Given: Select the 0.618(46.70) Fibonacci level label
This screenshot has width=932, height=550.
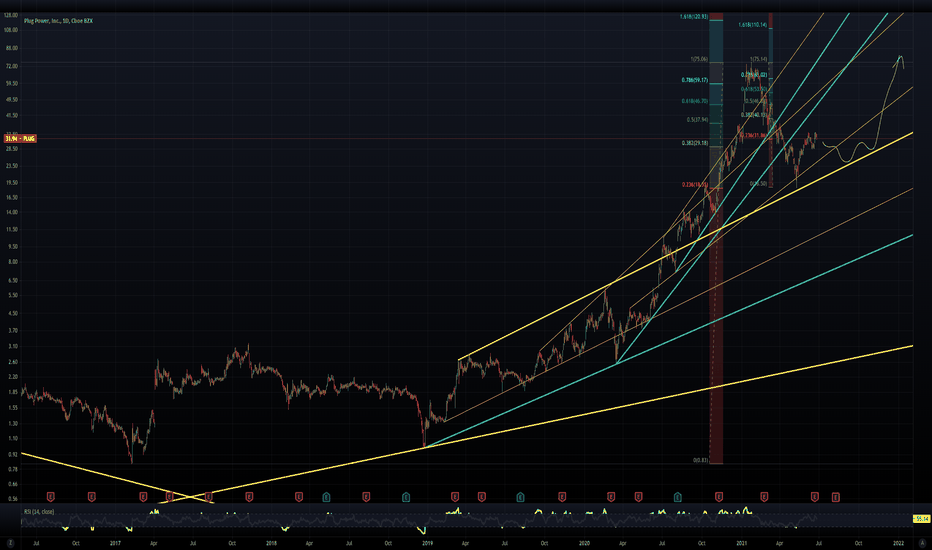Looking at the screenshot, I should pyautogui.click(x=695, y=101).
